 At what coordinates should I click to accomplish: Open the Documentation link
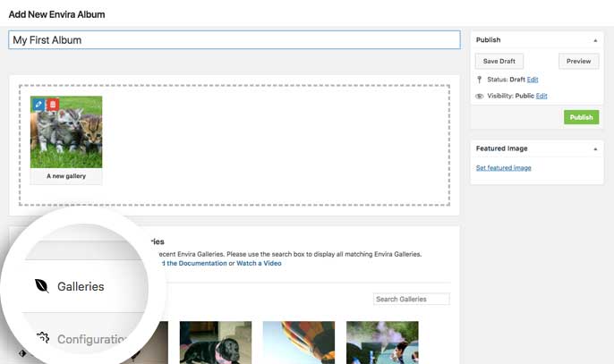(x=193, y=264)
